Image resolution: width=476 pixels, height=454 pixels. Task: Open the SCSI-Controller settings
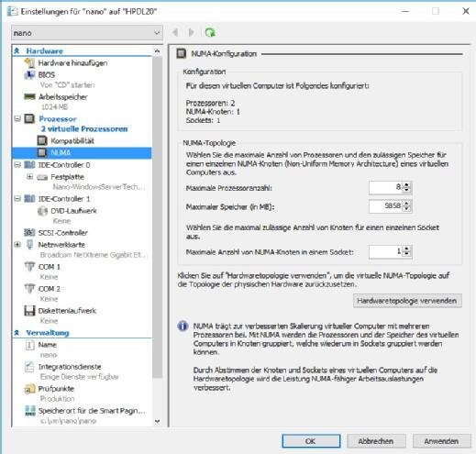click(x=62, y=233)
